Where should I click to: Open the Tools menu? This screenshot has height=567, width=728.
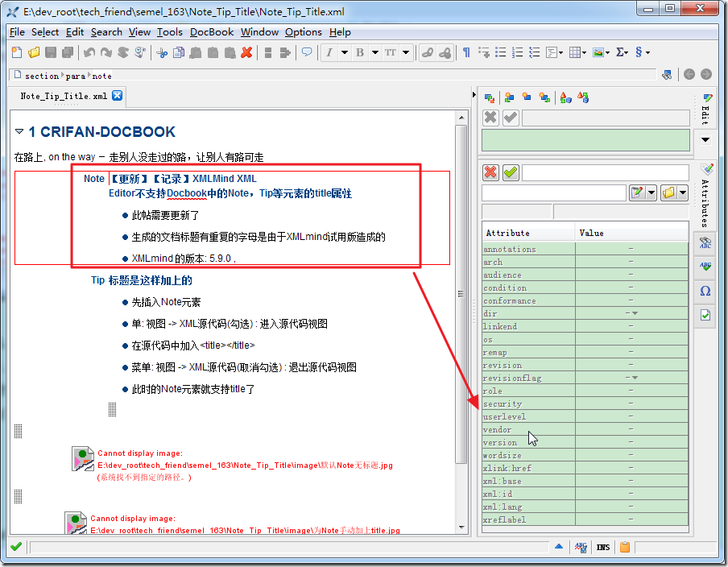169,32
